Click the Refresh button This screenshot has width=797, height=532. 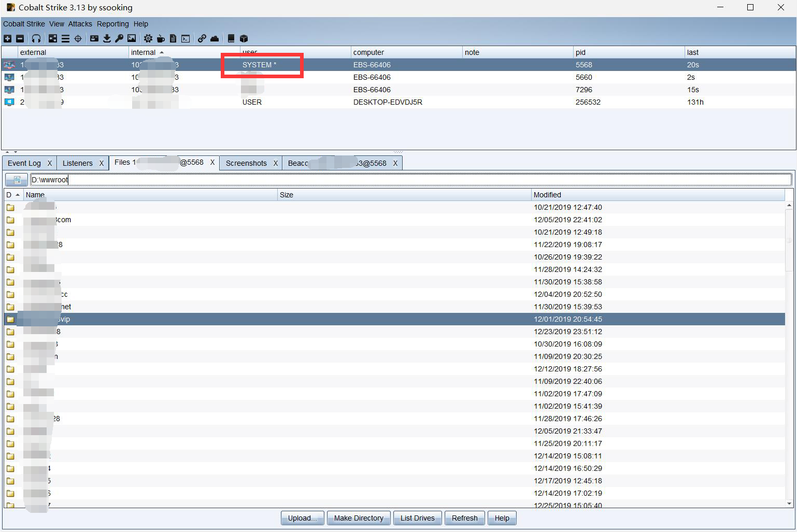pos(465,518)
